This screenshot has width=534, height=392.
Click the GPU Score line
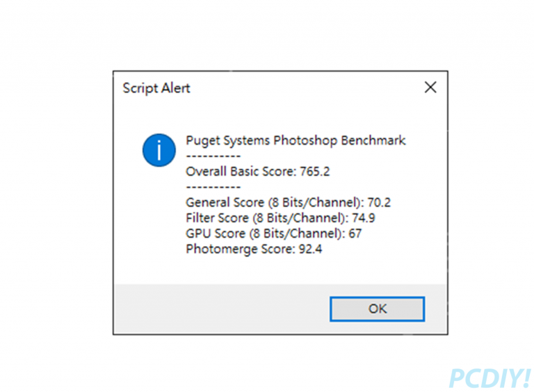click(273, 234)
